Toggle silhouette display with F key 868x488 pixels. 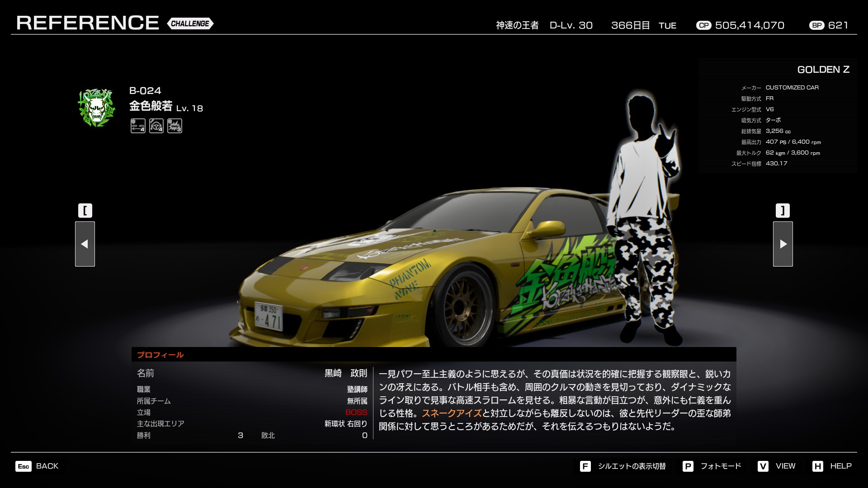623,466
